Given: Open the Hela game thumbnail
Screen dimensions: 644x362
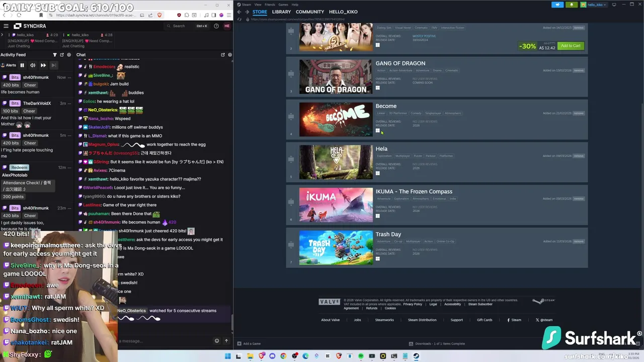Looking at the screenshot, I should [x=336, y=162].
